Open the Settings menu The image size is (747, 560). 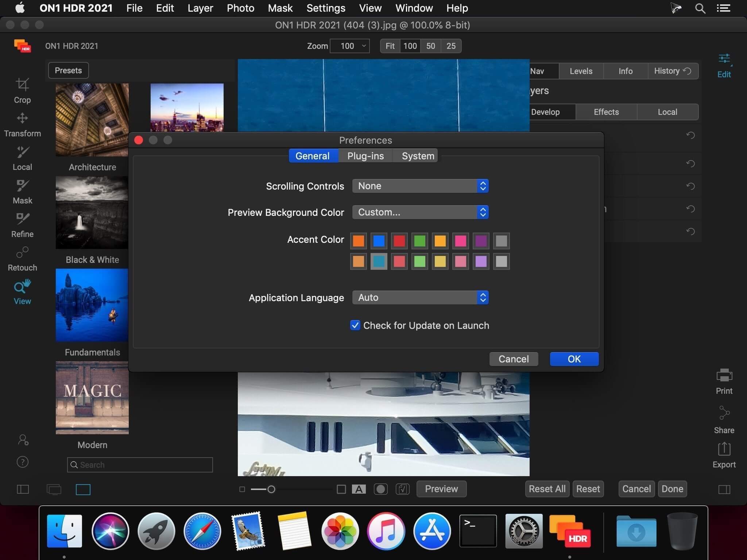[326, 8]
